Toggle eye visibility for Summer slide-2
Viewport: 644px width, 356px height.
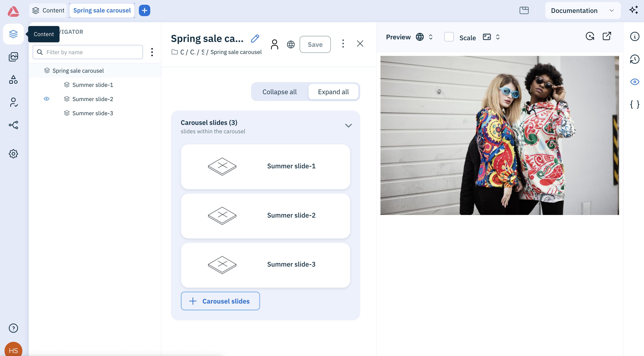(x=46, y=99)
